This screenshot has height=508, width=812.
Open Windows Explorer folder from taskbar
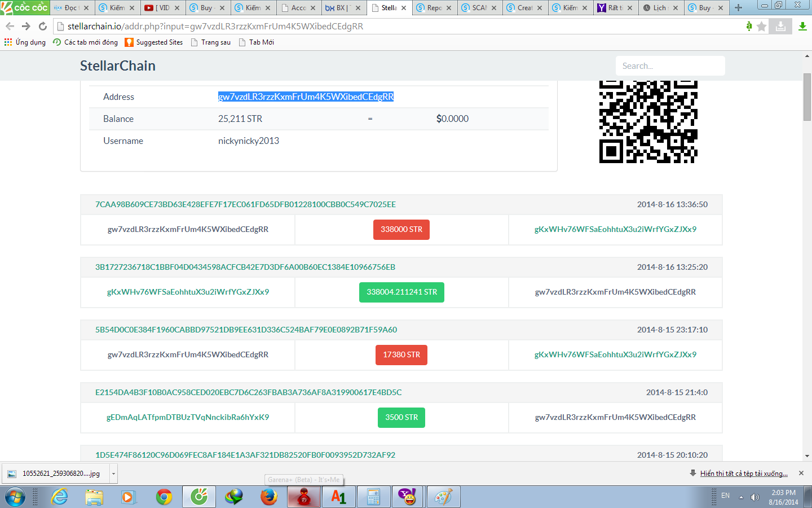click(x=94, y=497)
